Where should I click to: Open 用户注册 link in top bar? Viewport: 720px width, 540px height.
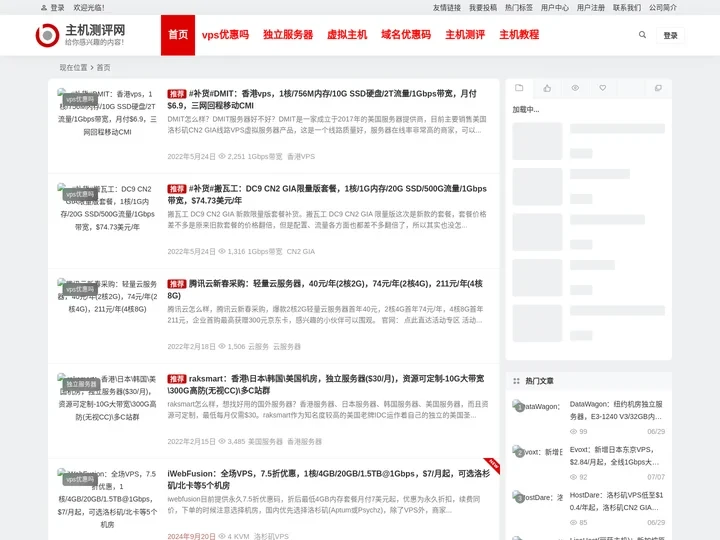coord(591,8)
